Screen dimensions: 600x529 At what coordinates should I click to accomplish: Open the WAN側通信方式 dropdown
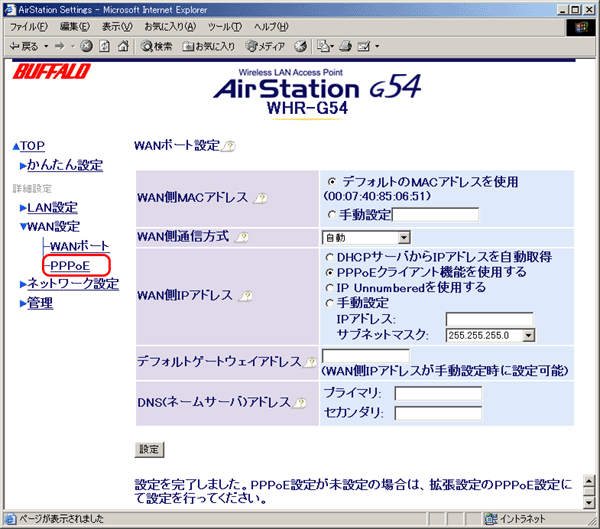click(x=366, y=237)
